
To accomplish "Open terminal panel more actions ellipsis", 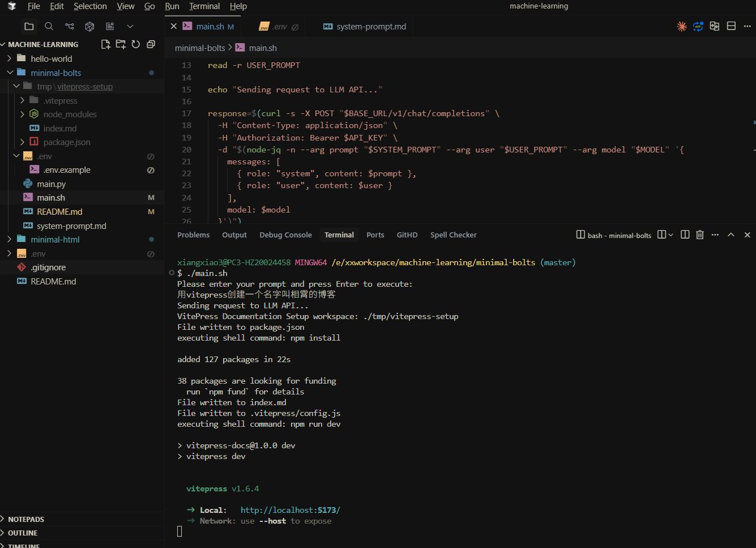I will [x=715, y=235].
